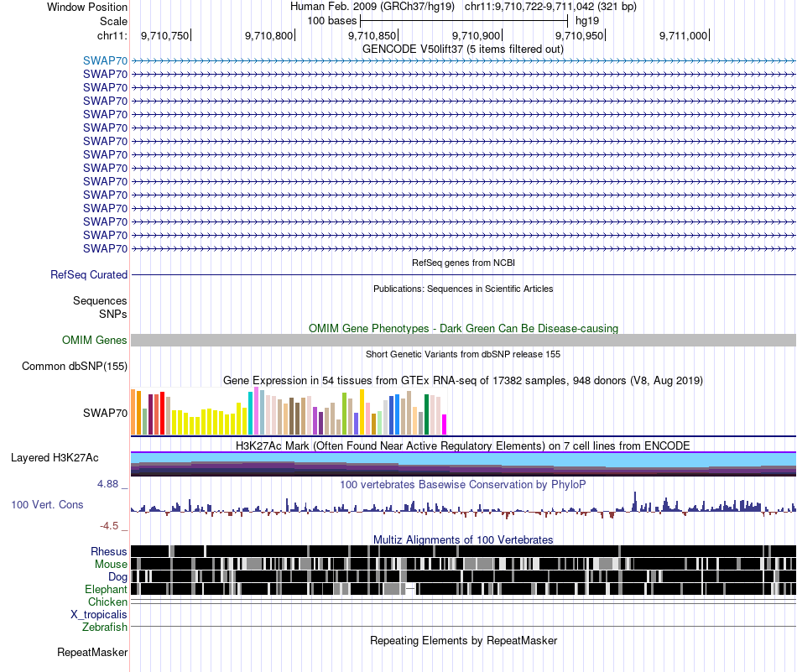Click the Chicken species label
Image resolution: width=797 pixels, height=672 pixels.
(107, 602)
